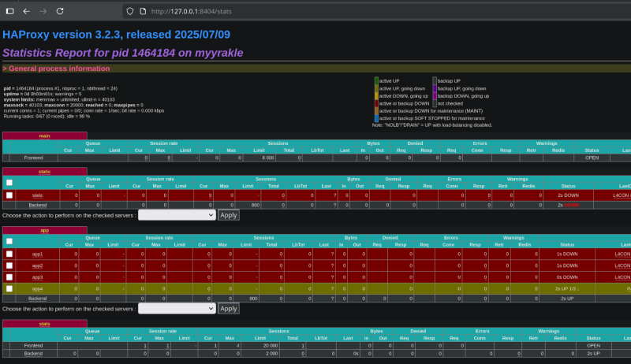Image resolution: width=631 pixels, height=364 pixels.
Task: Click the page info icon beside URL
Action: (x=143, y=12)
